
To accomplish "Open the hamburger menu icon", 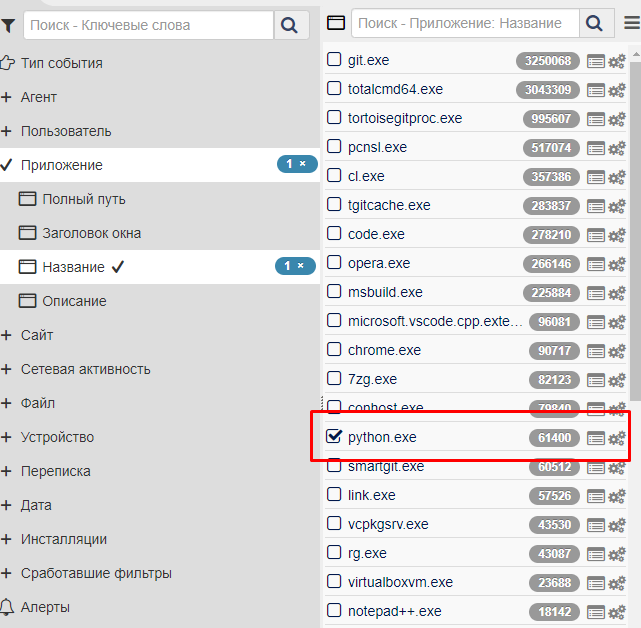I will coord(631,23).
